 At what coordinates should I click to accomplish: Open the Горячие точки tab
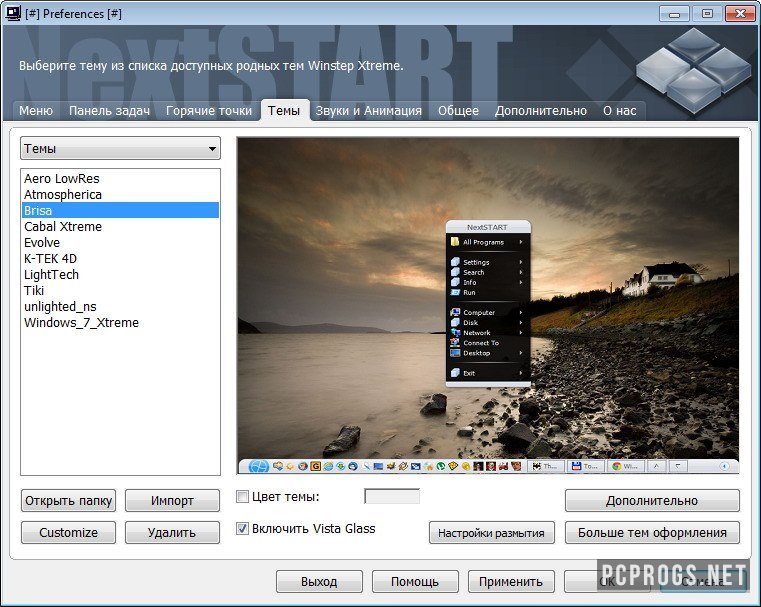coord(209,111)
